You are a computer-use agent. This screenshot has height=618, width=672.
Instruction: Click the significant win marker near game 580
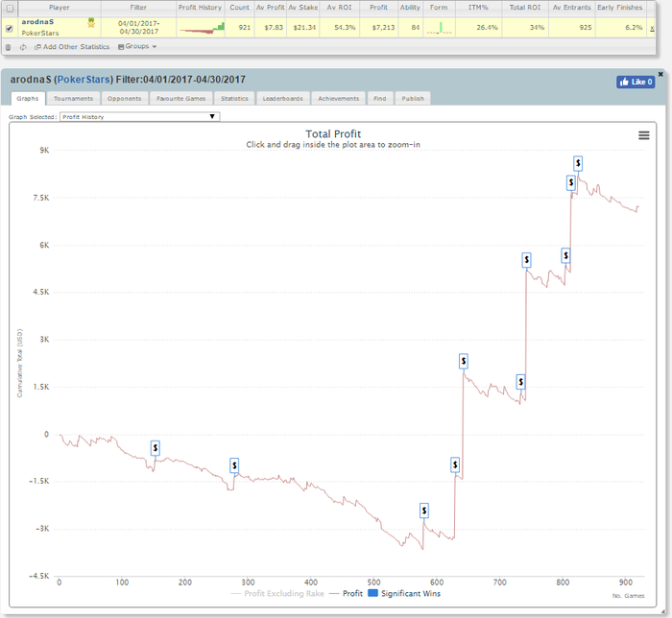(424, 511)
